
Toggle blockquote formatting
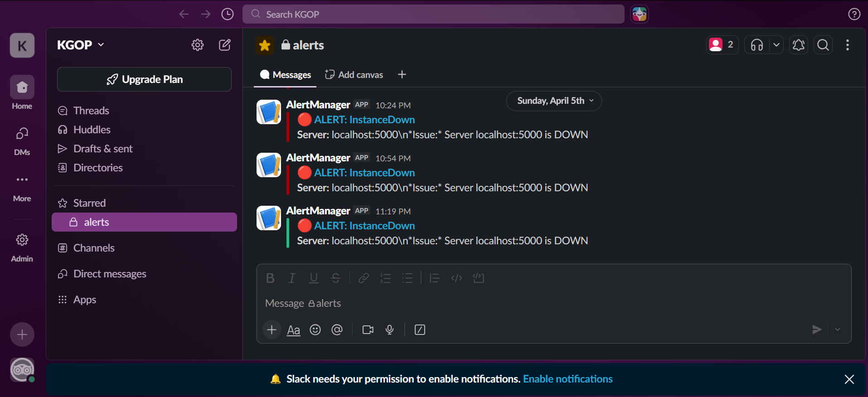pyautogui.click(x=435, y=278)
